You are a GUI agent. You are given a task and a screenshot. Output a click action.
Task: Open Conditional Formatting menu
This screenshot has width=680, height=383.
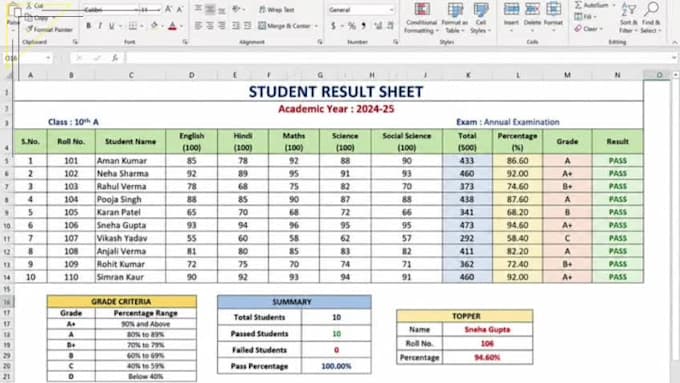click(x=422, y=18)
